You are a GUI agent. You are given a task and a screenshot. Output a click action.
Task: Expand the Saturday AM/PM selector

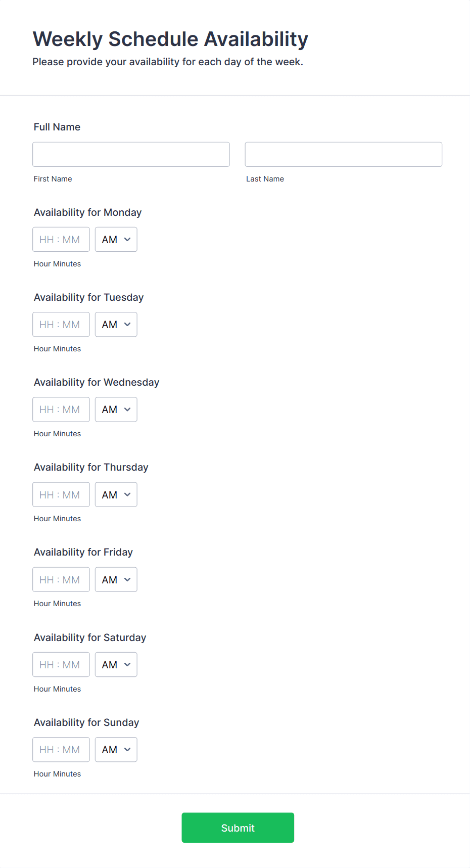pyautogui.click(x=116, y=664)
